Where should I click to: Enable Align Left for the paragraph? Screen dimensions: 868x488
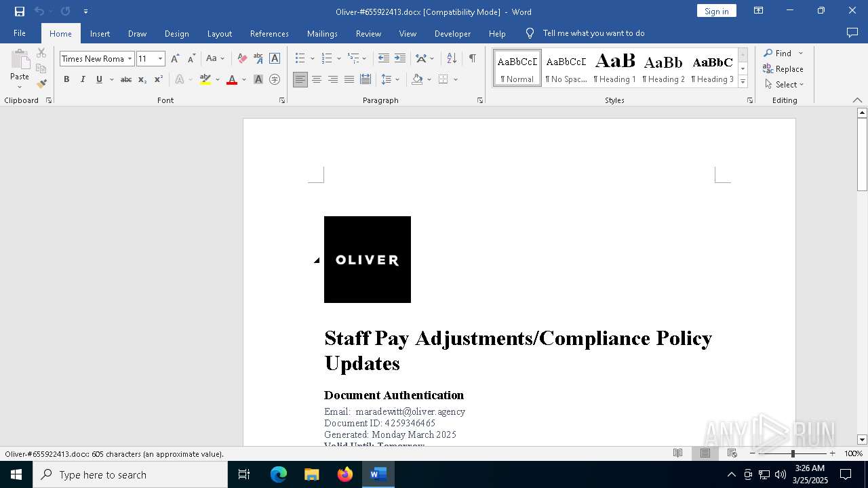300,79
